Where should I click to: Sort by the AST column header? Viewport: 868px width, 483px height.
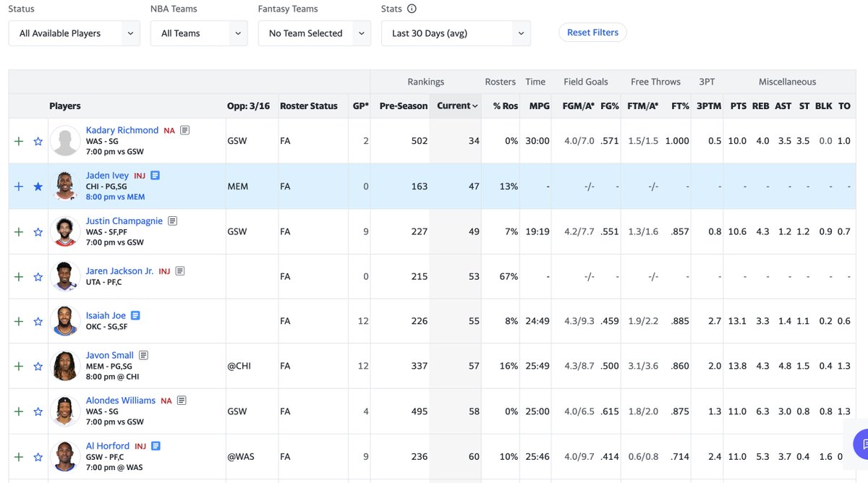coord(783,106)
